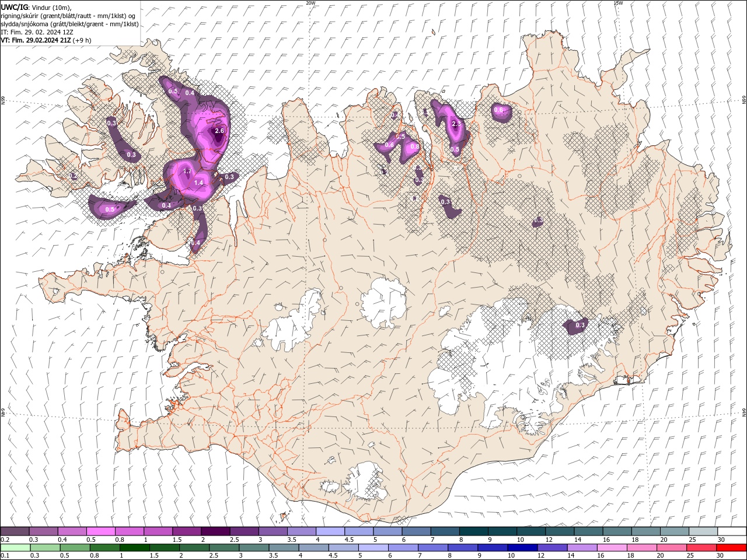Click the 'IT: Fim. 29. 02. 2024 12Z' line
The width and height of the screenshot is (747, 560).
pyautogui.click(x=37, y=32)
